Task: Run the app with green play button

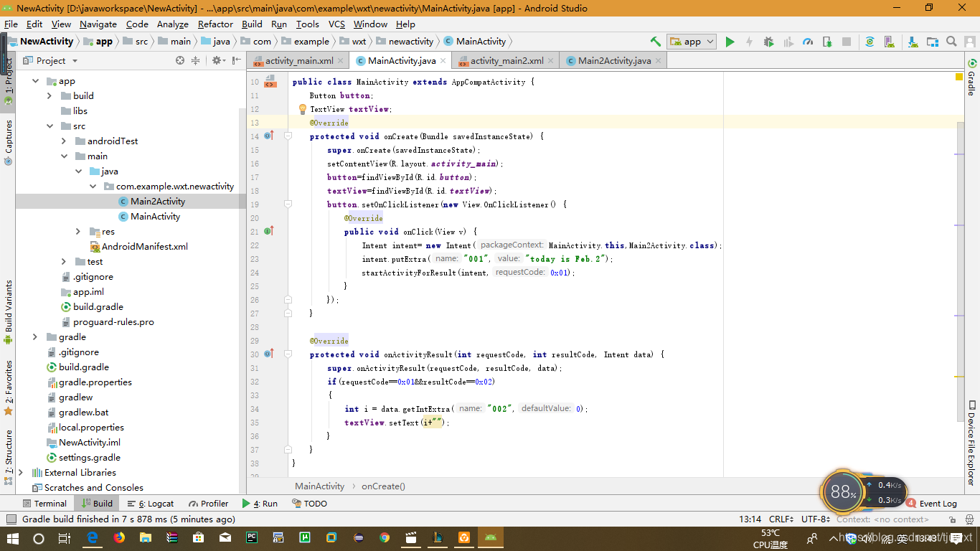Action: [730, 42]
